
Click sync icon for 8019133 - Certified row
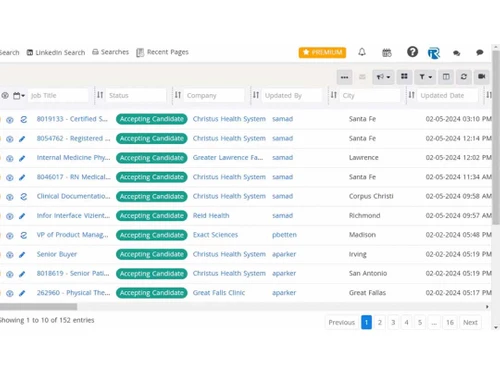[x=23, y=119]
